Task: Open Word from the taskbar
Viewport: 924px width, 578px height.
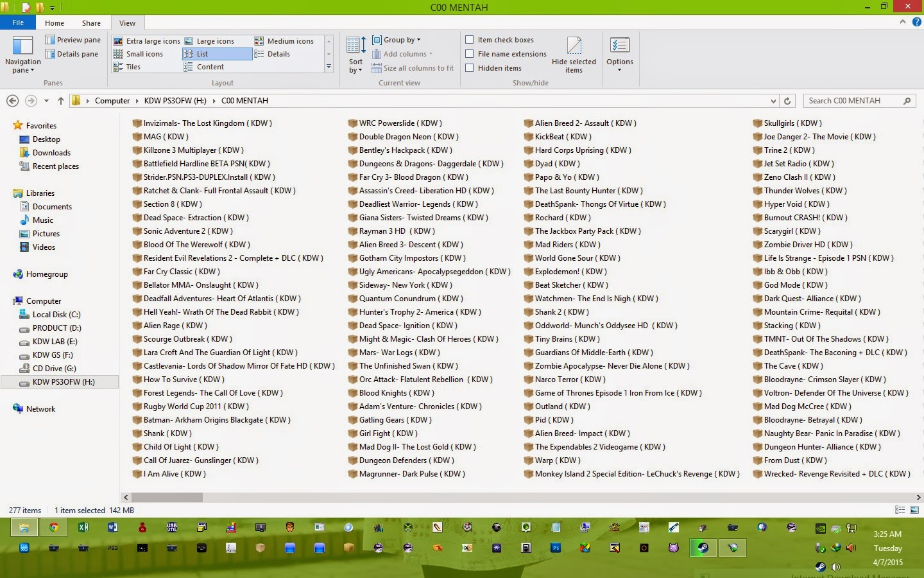Action: (113, 527)
